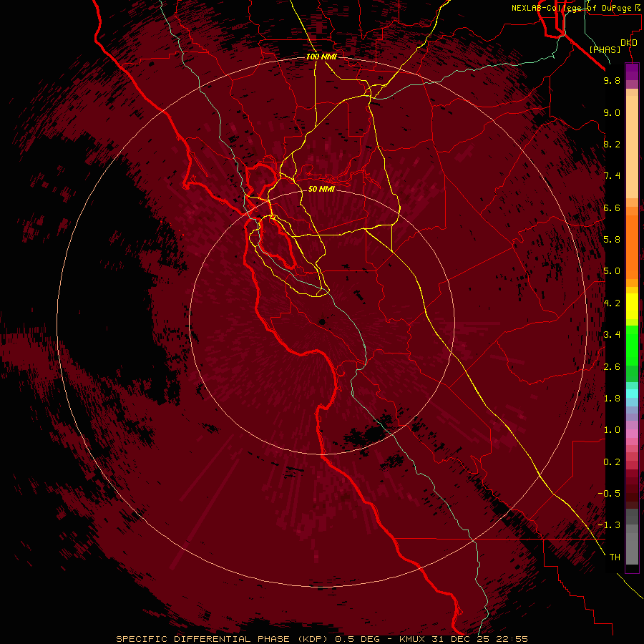Screen dimensions: 644x644
Task: Click the 9.0 value on the color scale
Action: pyautogui.click(x=612, y=112)
